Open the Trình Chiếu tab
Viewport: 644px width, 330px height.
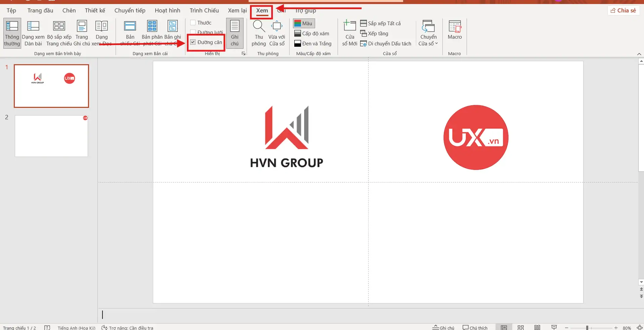pos(204,10)
